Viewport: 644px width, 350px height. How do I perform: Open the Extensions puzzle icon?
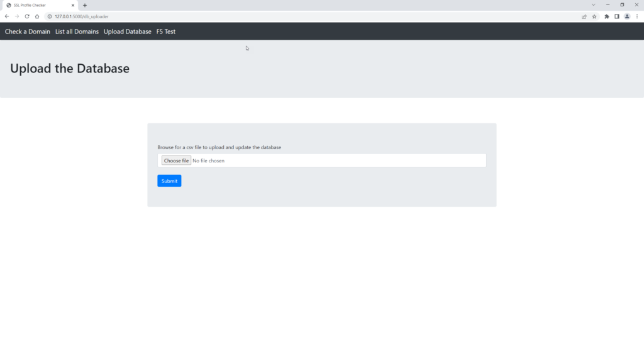[x=607, y=16]
